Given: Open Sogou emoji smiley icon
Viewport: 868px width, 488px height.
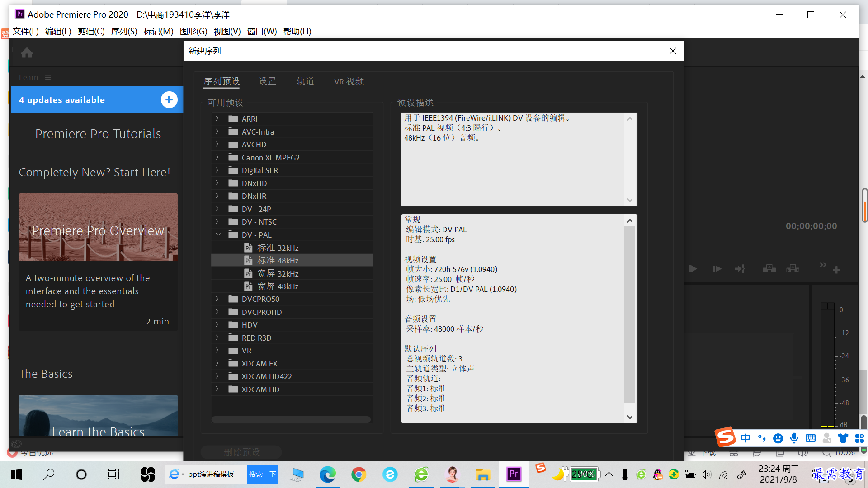Looking at the screenshot, I should [x=778, y=438].
